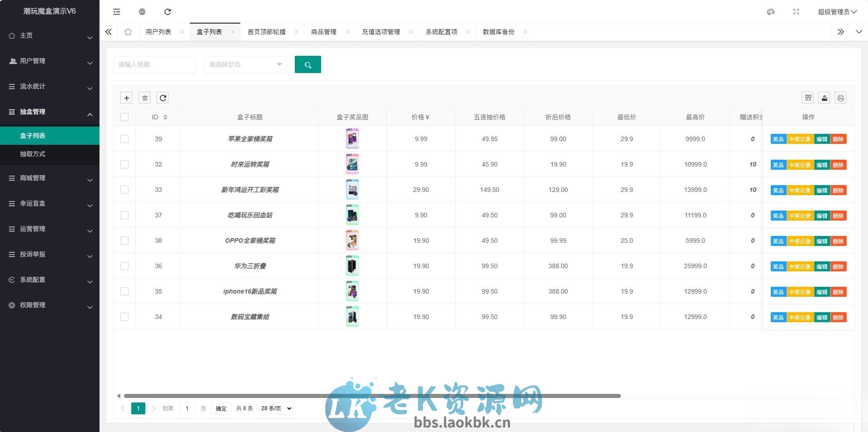Image resolution: width=868 pixels, height=432 pixels.
Task: Click the globe/language icon in the toolbar
Action: click(x=142, y=11)
